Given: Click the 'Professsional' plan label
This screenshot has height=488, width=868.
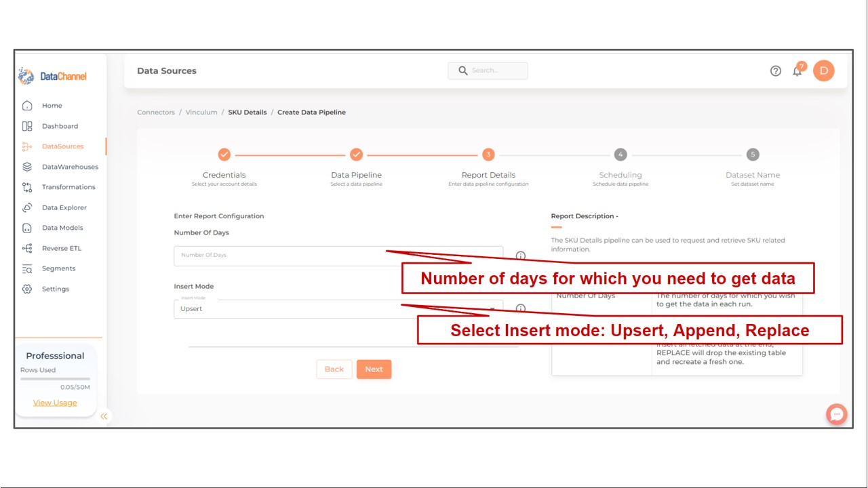Looking at the screenshot, I should [55, 356].
